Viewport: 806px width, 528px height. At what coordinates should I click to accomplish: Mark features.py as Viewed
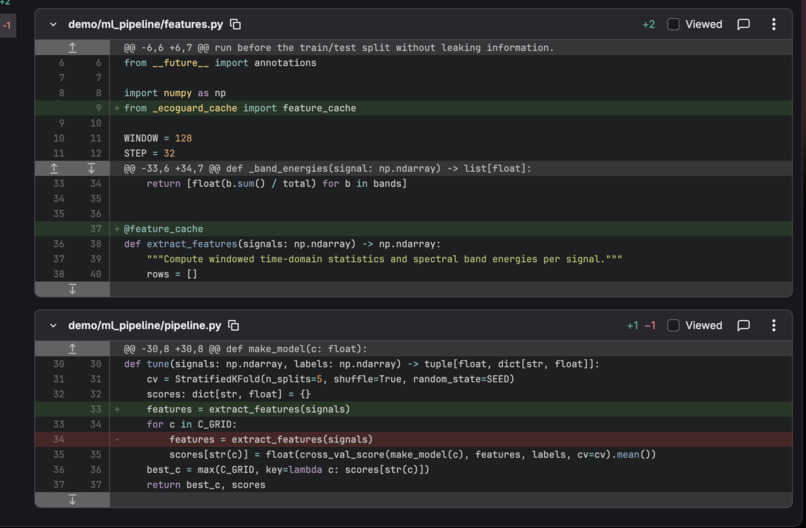click(x=673, y=24)
